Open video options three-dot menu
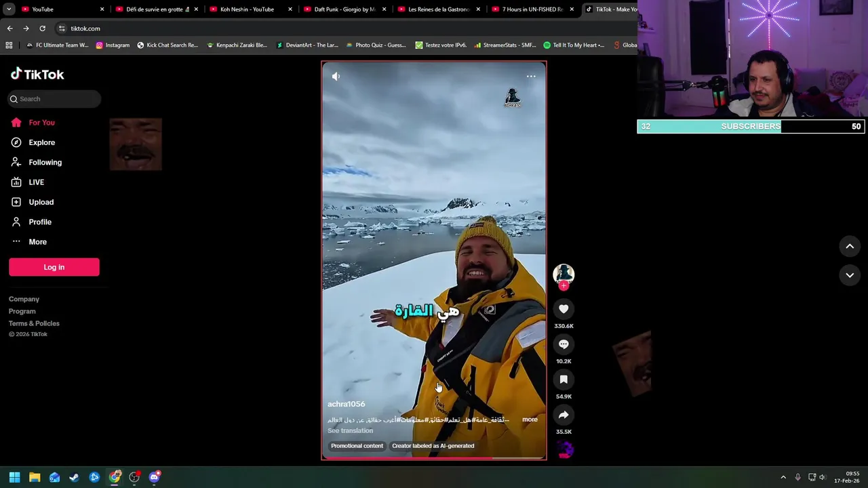Image resolution: width=868 pixels, height=488 pixels. point(531,76)
